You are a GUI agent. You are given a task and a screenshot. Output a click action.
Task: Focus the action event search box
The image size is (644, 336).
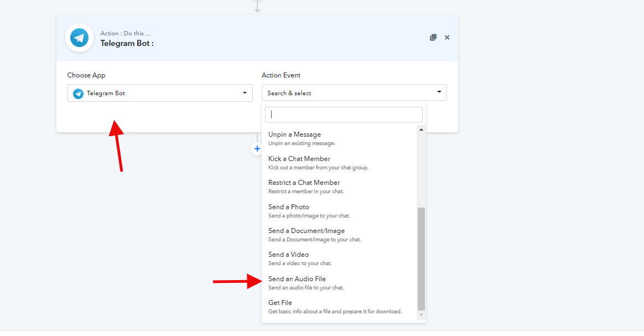point(344,115)
